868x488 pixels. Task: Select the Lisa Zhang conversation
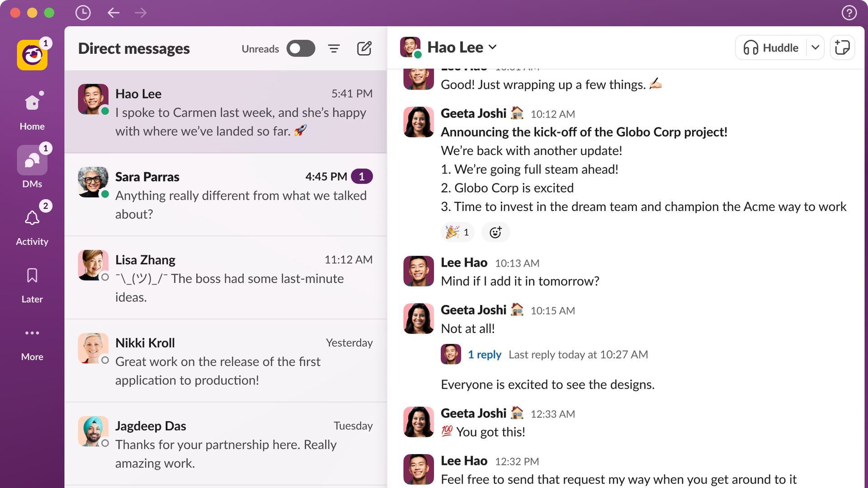[x=225, y=278]
